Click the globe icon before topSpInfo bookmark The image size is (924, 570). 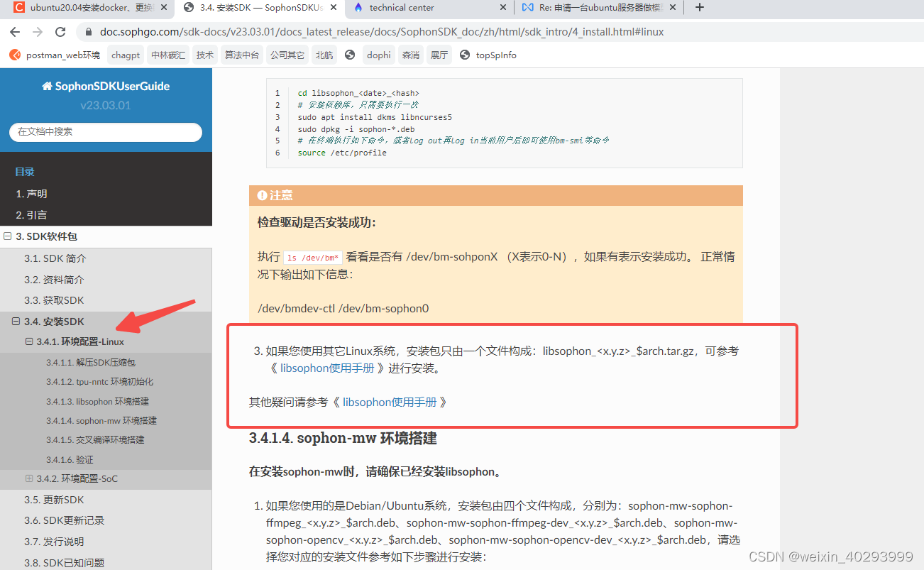pyautogui.click(x=465, y=55)
